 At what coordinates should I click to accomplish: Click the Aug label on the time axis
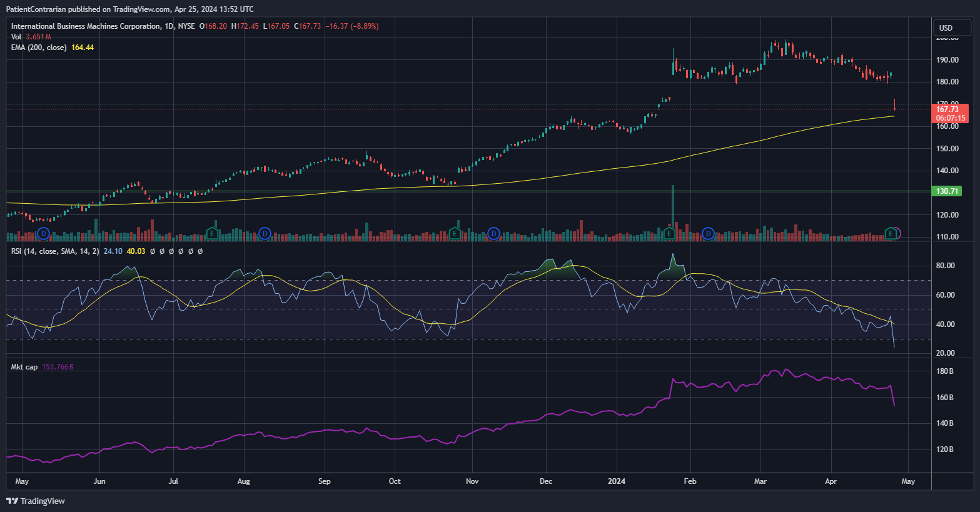click(244, 481)
